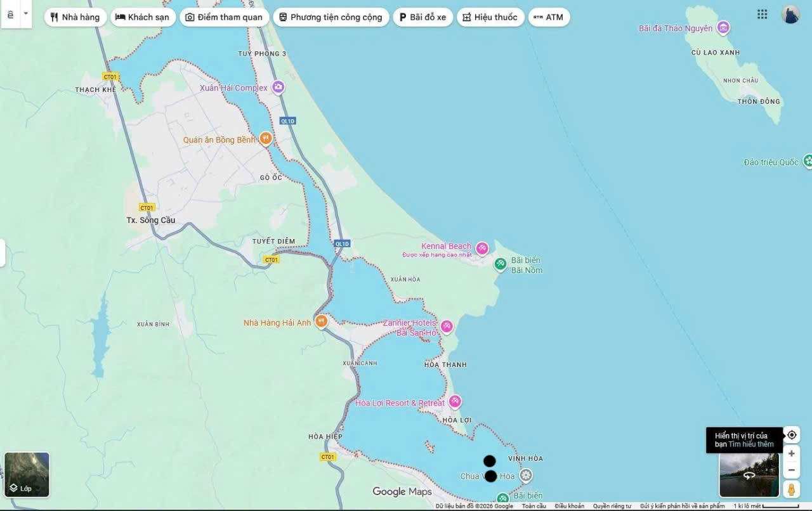Click the Google account profile avatar
This screenshot has height=511, width=812.
tap(790, 15)
